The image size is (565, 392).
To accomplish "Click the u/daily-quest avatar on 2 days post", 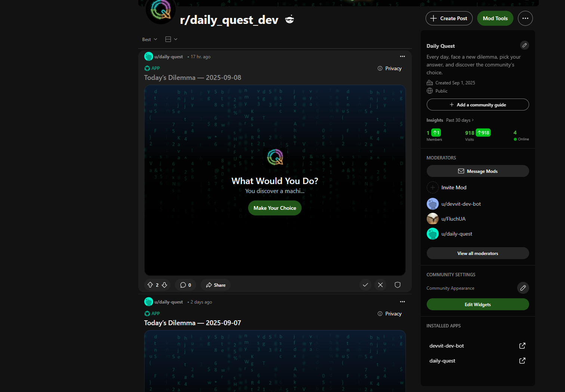I will (x=148, y=302).
